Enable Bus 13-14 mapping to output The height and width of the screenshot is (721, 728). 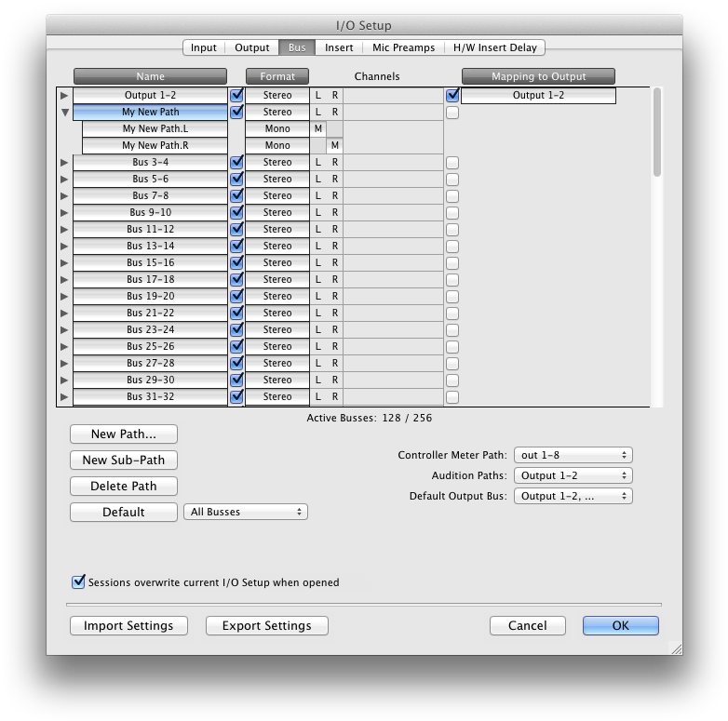pos(452,247)
